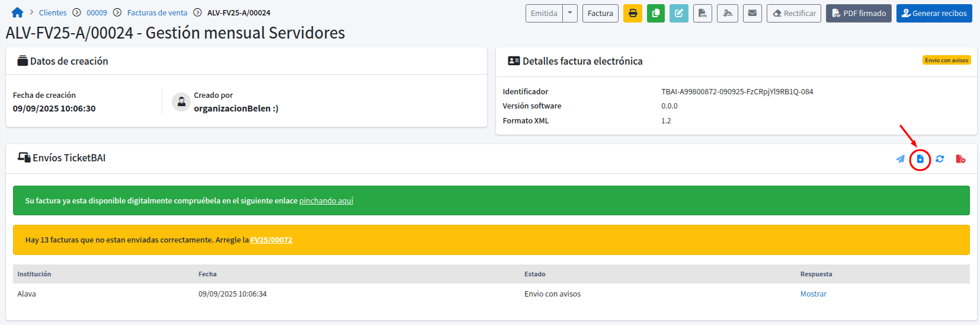Click the PDF firmado button
Image resolution: width=980 pixels, height=325 pixels.
[859, 13]
